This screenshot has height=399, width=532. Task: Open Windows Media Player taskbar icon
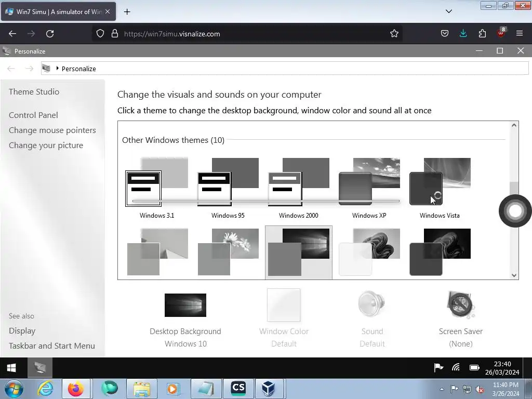pos(172,389)
